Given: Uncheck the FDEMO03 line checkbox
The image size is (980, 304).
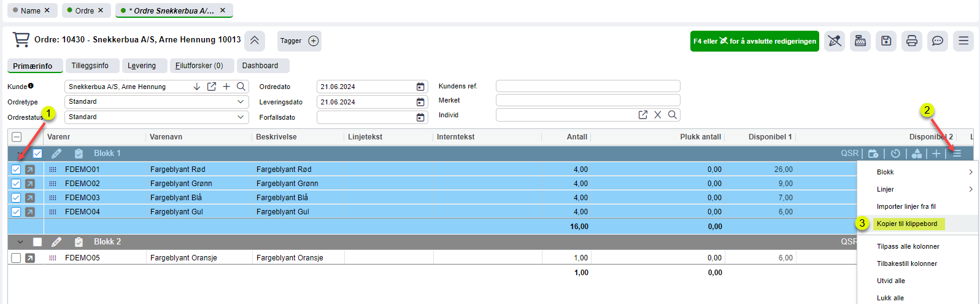Looking at the screenshot, I should [16, 198].
